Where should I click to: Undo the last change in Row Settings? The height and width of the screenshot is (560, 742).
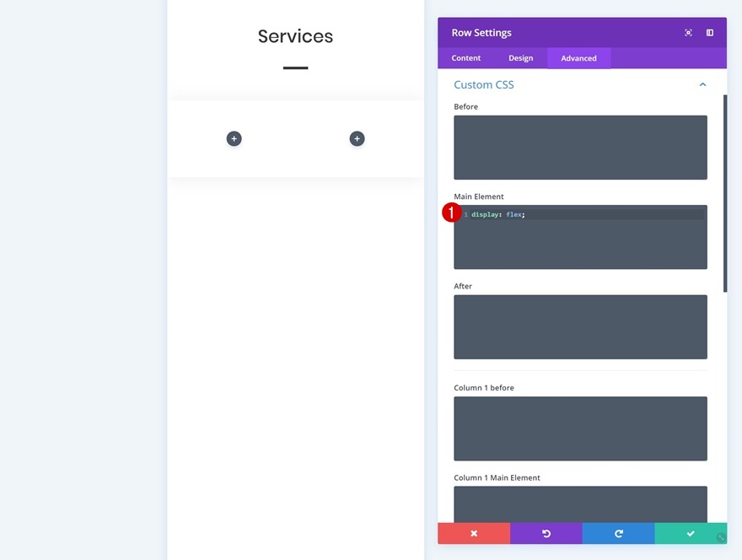pyautogui.click(x=546, y=534)
